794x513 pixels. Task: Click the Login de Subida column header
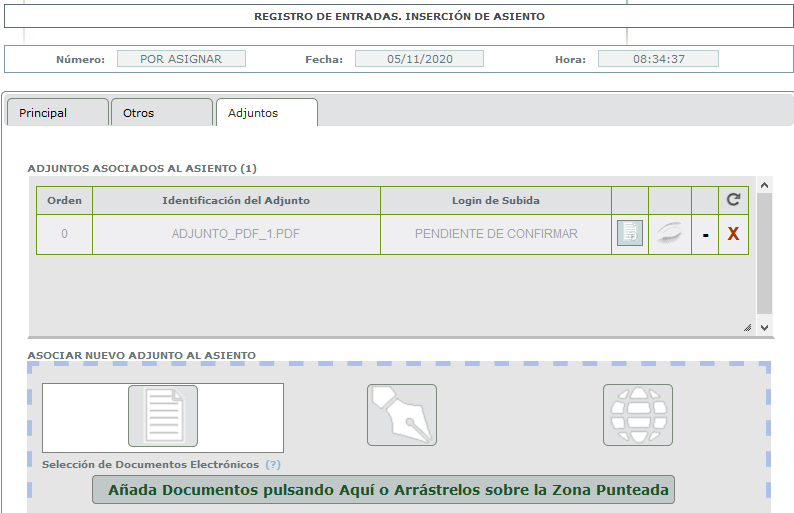pos(496,201)
